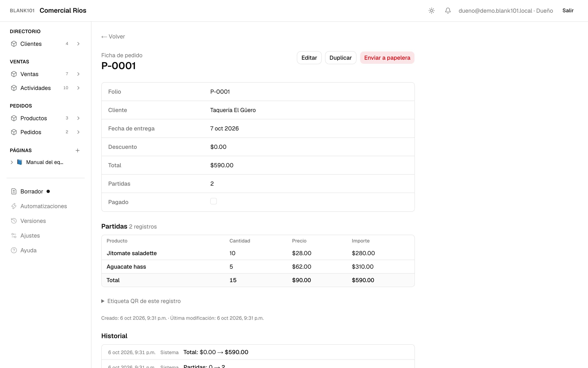Click the Aguacate hass row
588x368 pixels.
point(258,267)
